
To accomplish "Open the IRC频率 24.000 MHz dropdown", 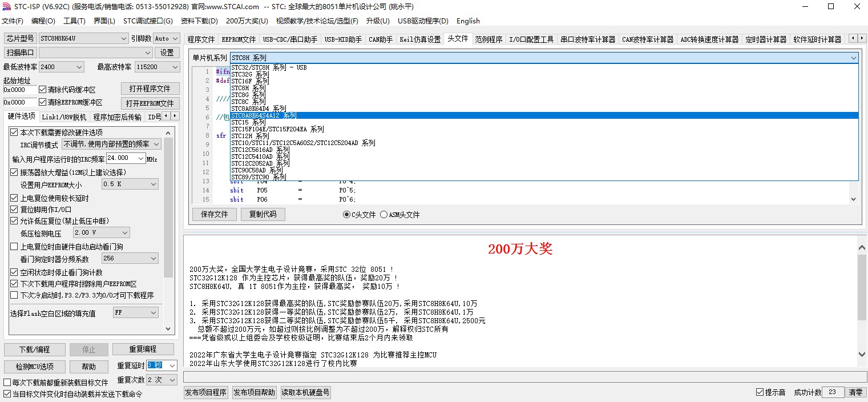I will (141, 158).
